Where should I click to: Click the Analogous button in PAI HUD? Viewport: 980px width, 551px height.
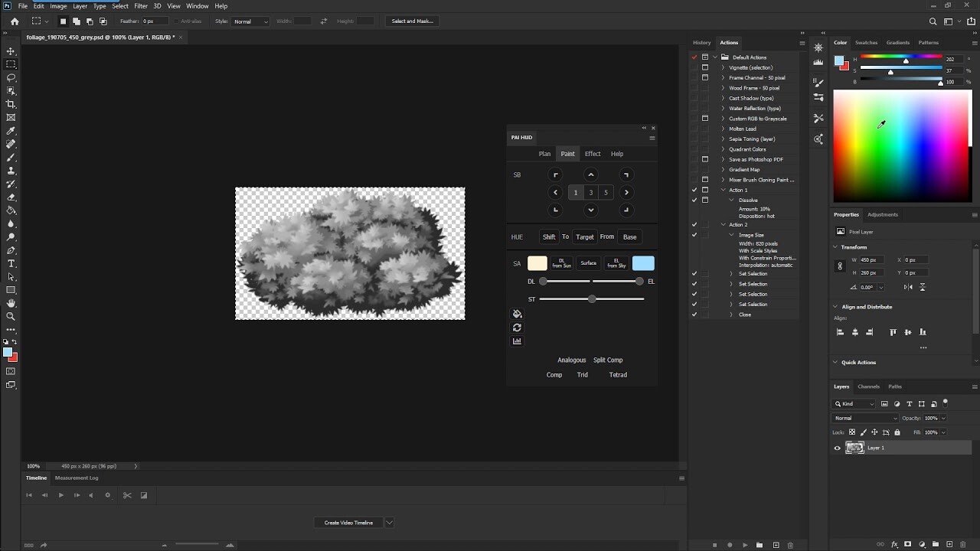pyautogui.click(x=572, y=360)
